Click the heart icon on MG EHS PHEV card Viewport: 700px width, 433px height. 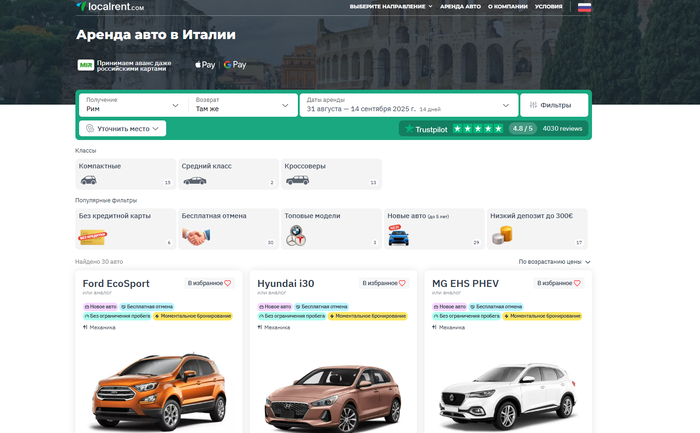(577, 283)
